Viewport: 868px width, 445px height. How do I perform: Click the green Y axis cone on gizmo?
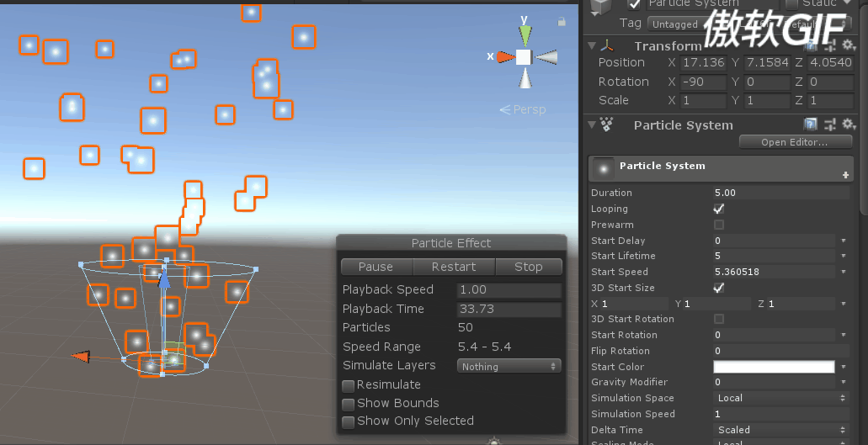click(x=525, y=34)
